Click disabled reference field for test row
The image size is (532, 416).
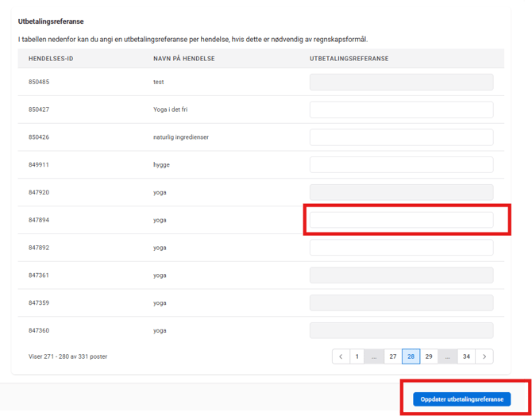[x=401, y=82]
